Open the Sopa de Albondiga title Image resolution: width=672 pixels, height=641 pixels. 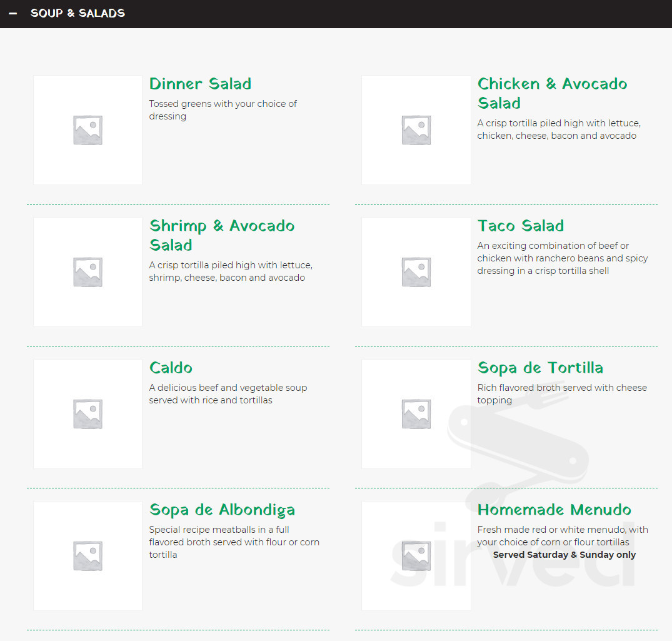pos(222,510)
